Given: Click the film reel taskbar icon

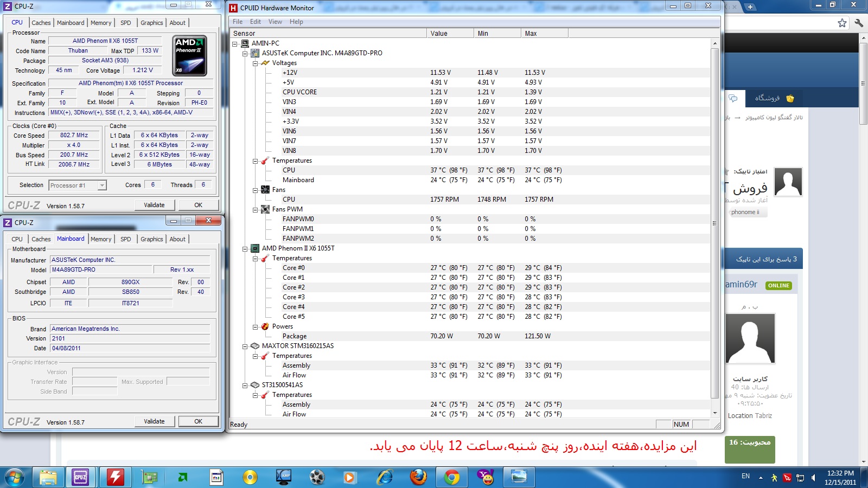Looking at the screenshot, I should click(x=317, y=477).
